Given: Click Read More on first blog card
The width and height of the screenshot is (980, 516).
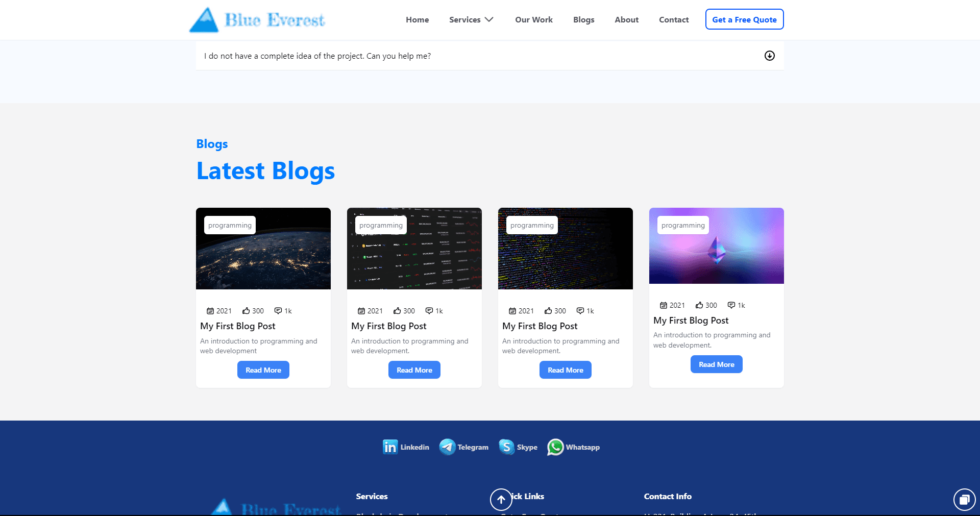Looking at the screenshot, I should 263,370.
